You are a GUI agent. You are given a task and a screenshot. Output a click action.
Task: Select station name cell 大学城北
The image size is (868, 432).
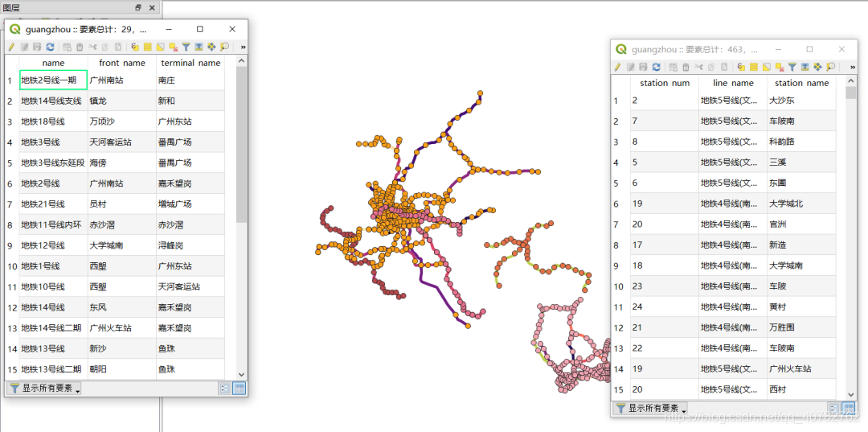point(801,204)
